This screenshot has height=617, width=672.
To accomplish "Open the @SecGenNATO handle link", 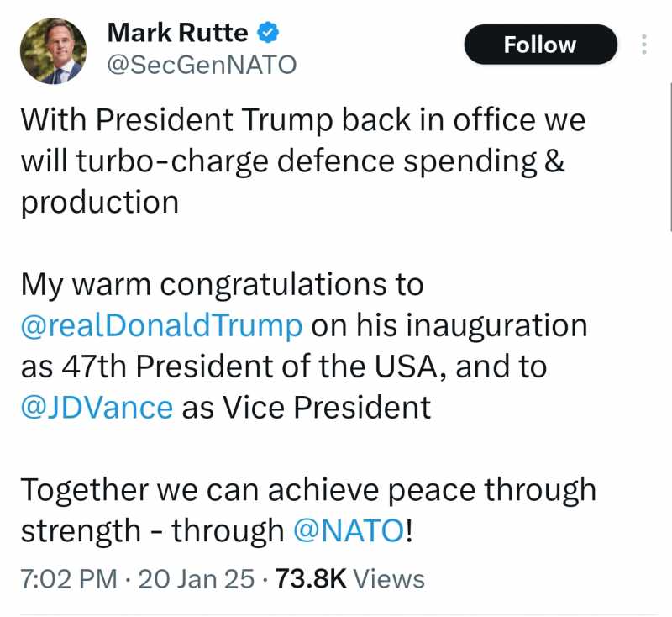I will click(202, 65).
